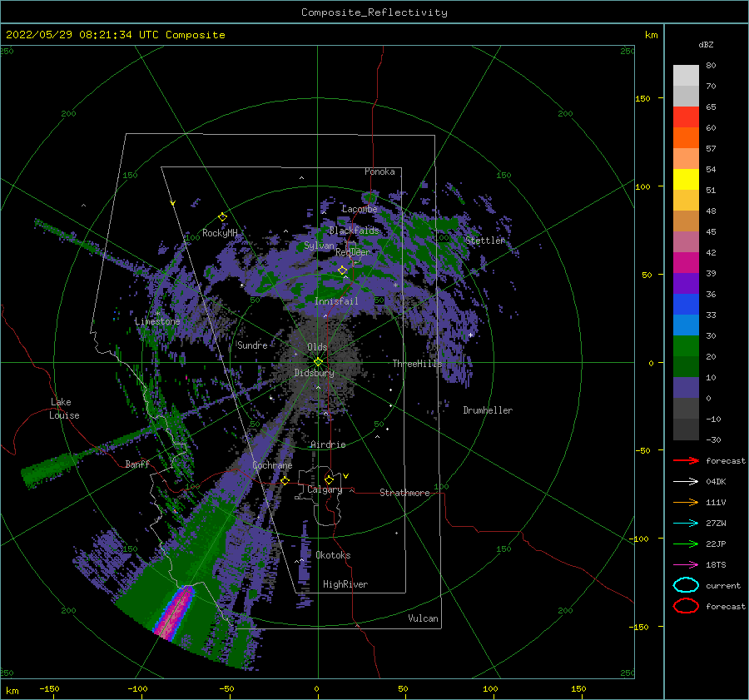Screen dimensions: 749x700
Task: Click the Didsbury city label
Action: click(x=314, y=373)
